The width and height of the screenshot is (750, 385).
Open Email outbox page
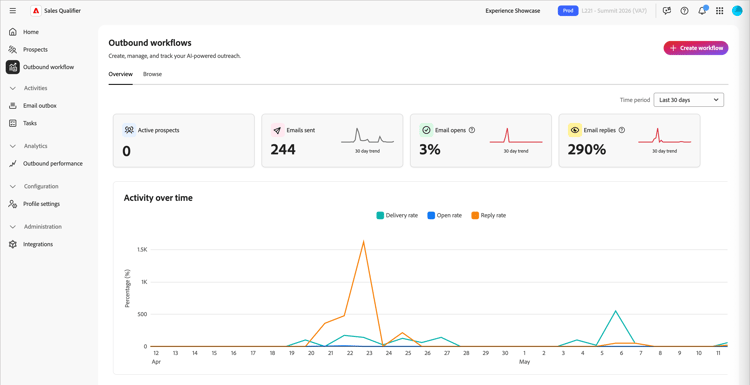[40, 106]
